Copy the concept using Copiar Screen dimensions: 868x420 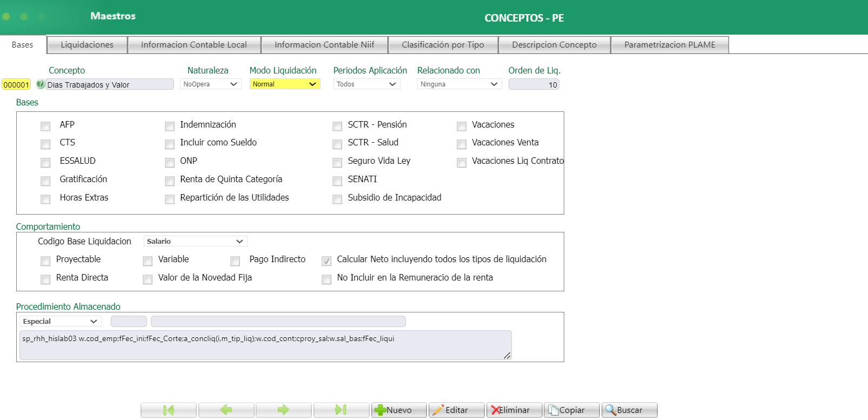coord(571,410)
